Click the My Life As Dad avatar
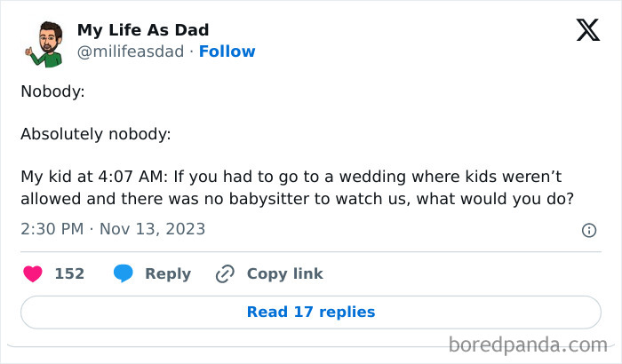 (42, 42)
